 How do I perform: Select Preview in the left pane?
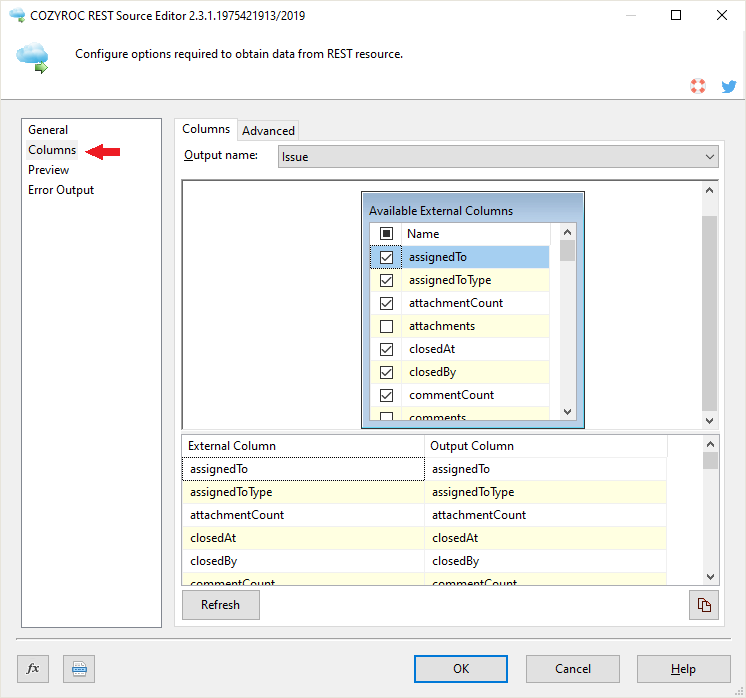click(x=49, y=170)
